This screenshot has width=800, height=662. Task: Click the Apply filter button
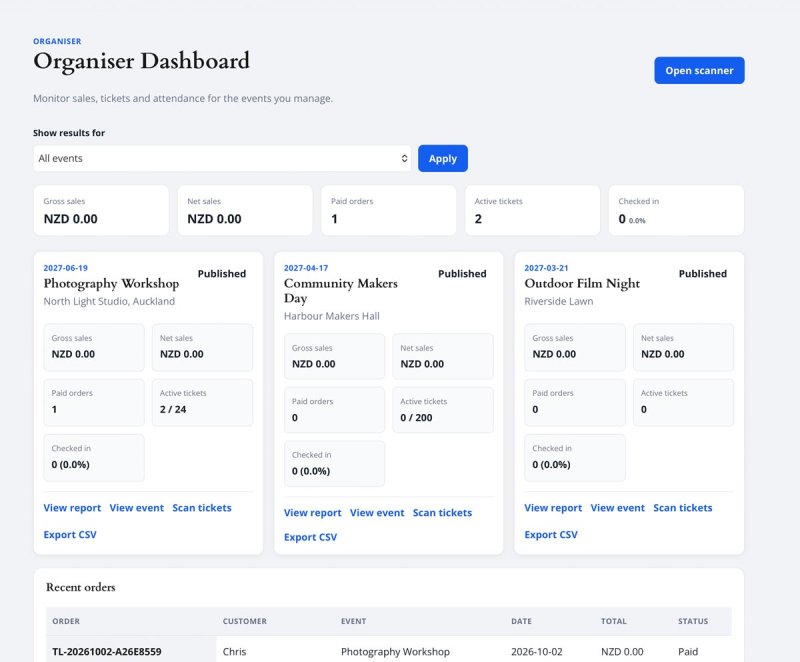[x=442, y=159]
